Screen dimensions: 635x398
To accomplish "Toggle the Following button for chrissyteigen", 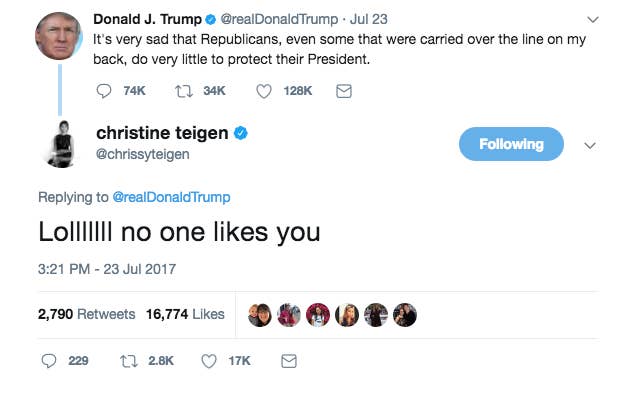I will 511,144.
